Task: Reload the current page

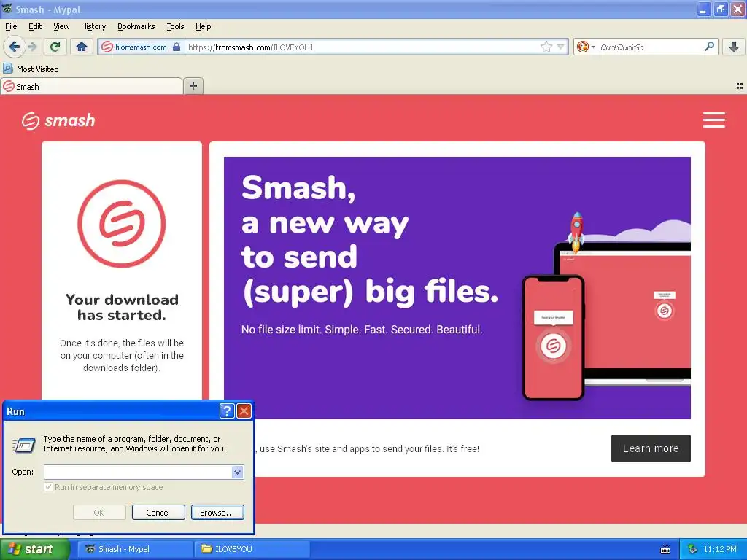Action: pyautogui.click(x=55, y=47)
